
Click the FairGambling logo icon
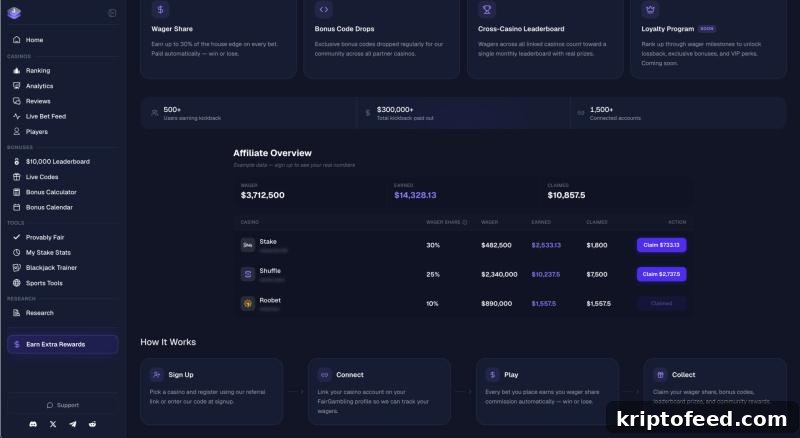point(14,13)
